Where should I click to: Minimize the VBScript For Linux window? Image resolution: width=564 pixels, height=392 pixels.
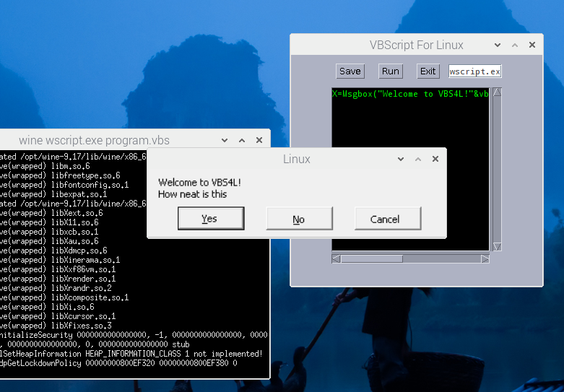pos(498,45)
